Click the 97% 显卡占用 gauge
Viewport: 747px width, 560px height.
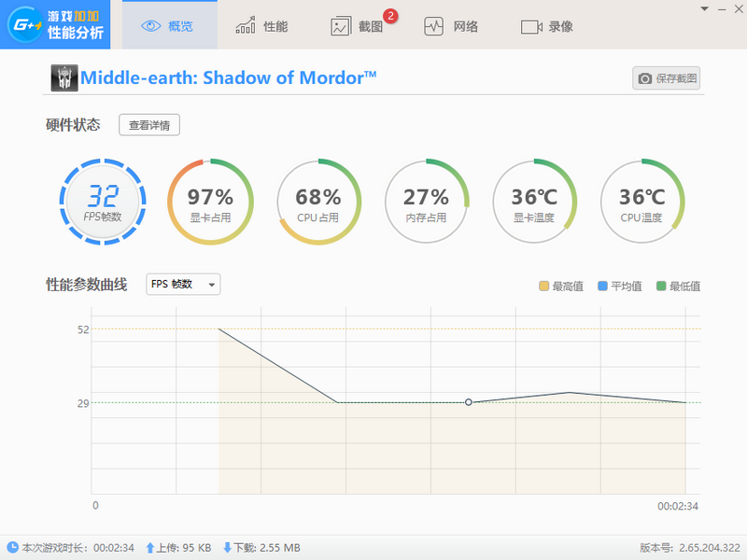tap(211, 202)
